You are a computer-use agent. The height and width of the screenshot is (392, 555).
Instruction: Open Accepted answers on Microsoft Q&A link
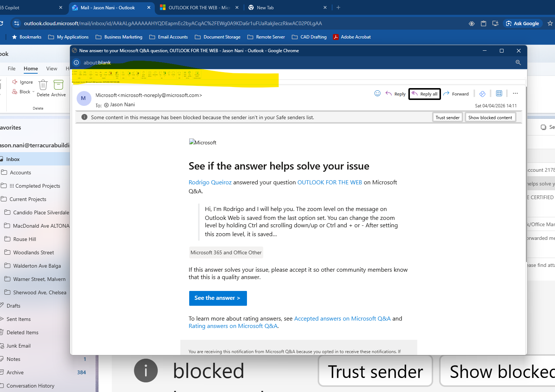[x=342, y=318]
